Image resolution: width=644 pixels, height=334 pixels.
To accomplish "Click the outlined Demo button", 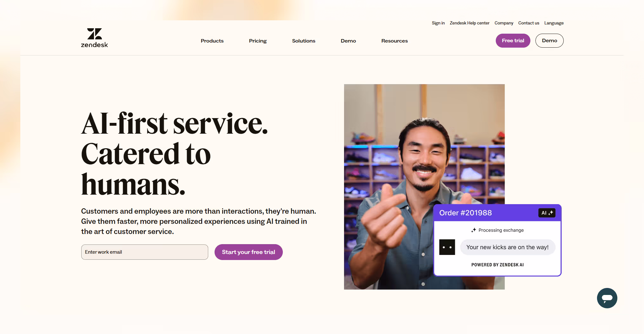I will pyautogui.click(x=549, y=41).
